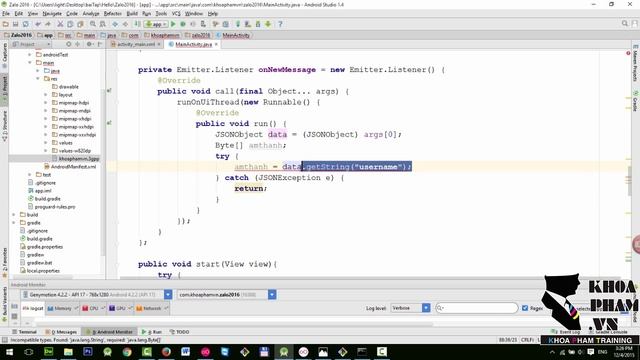Viewport: 640px width, 360px height.
Task: Click the Navigate Back arrow icon
Action: point(115,24)
